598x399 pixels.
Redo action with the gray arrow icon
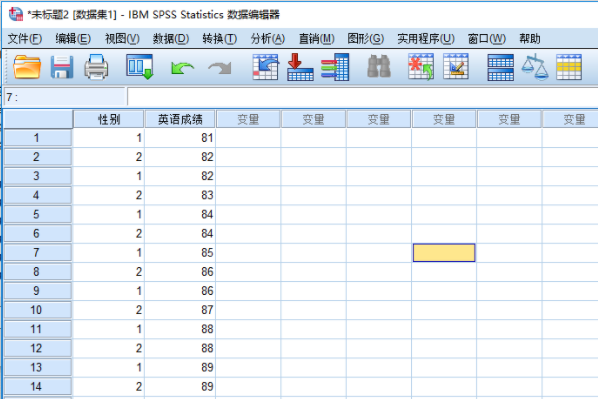220,68
